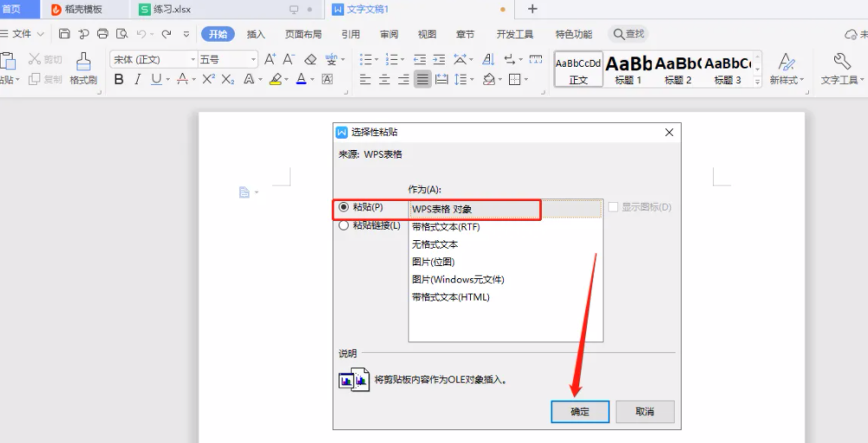The image size is (868, 443).
Task: Click the 查找 search button
Action: [x=629, y=35]
